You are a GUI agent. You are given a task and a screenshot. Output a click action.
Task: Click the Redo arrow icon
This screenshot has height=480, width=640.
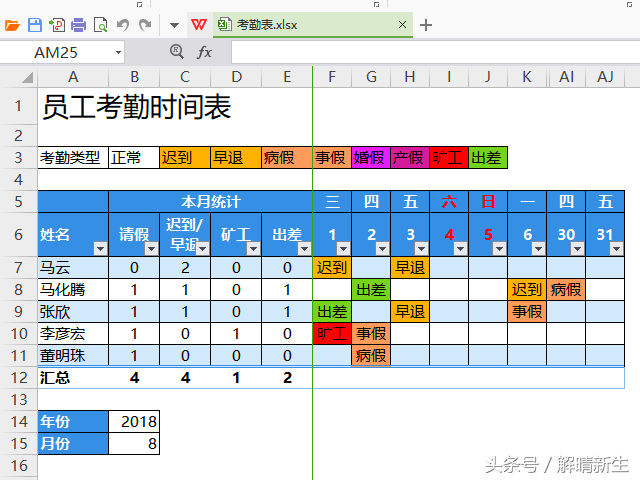pyautogui.click(x=145, y=25)
